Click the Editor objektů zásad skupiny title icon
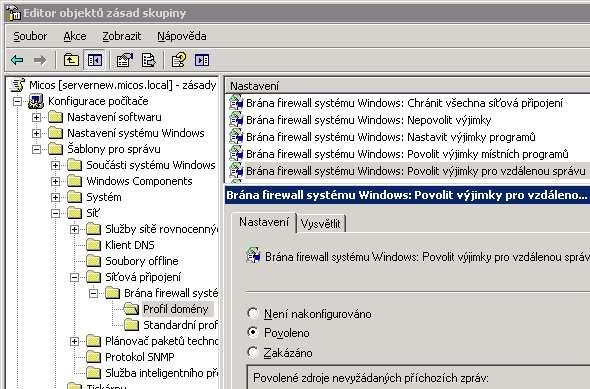Viewport: 590px width, 389px height. pyautogui.click(x=14, y=13)
